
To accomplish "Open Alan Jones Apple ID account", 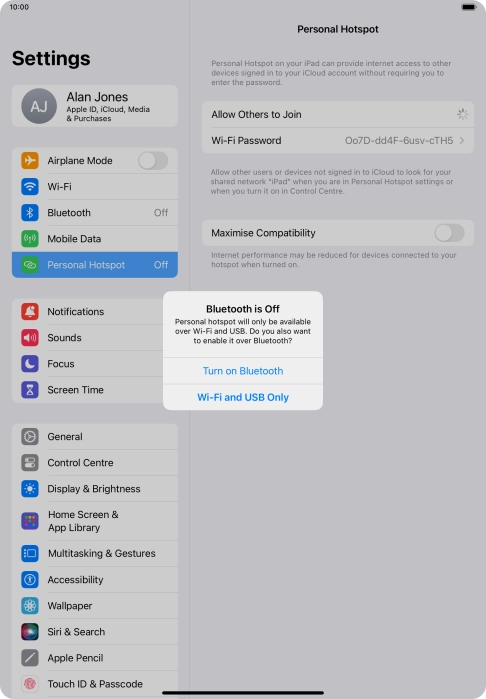I will pyautogui.click(x=95, y=106).
